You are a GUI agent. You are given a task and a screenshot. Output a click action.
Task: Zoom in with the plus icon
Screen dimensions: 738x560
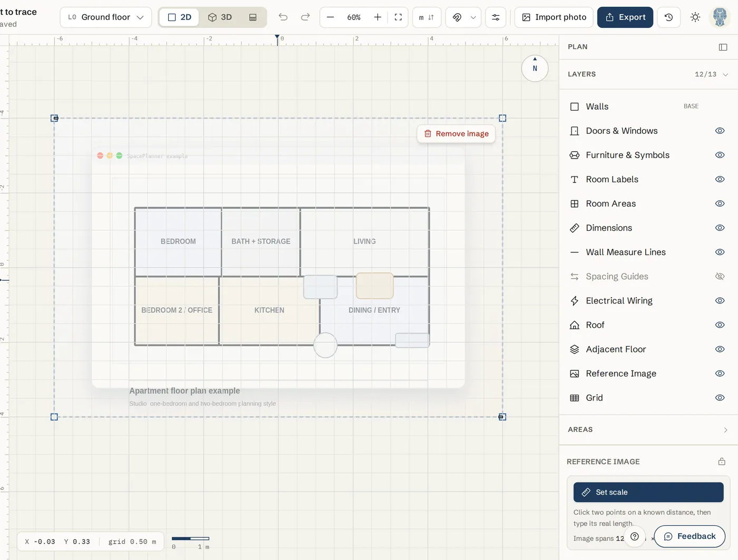(x=377, y=17)
